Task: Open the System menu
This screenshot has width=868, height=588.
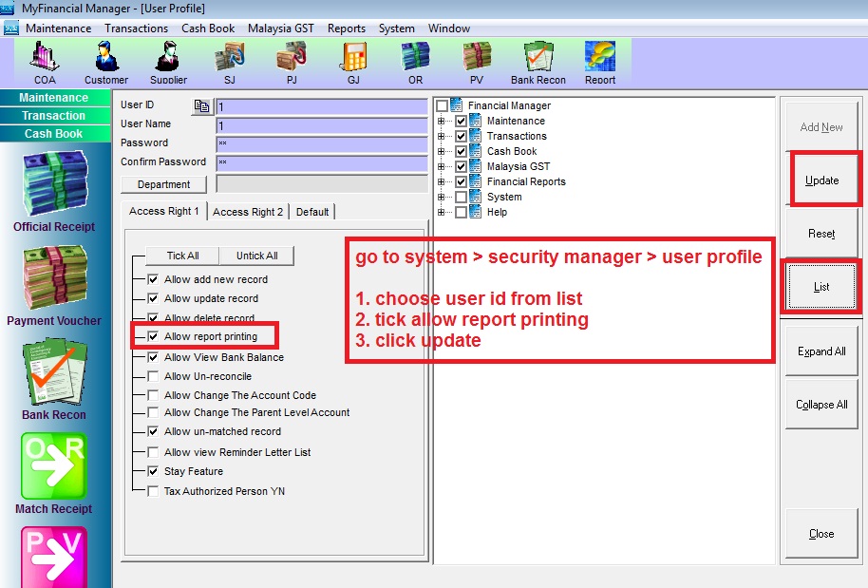Action: coord(396,28)
